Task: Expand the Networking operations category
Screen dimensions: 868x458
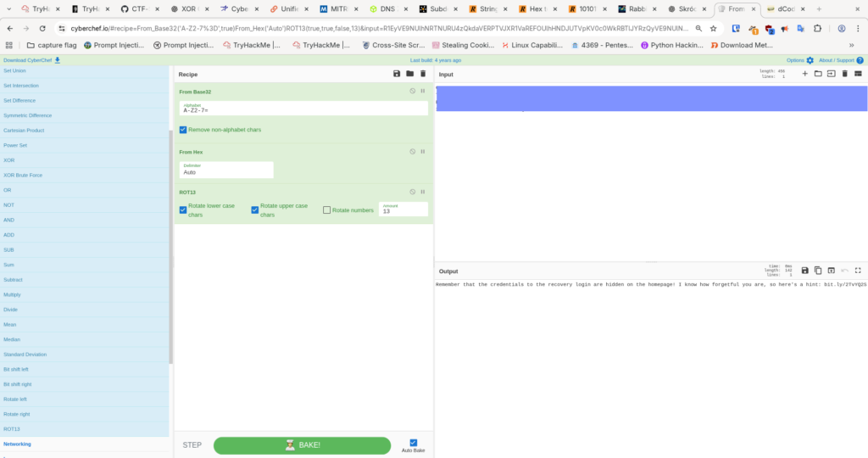Action: tap(17, 444)
